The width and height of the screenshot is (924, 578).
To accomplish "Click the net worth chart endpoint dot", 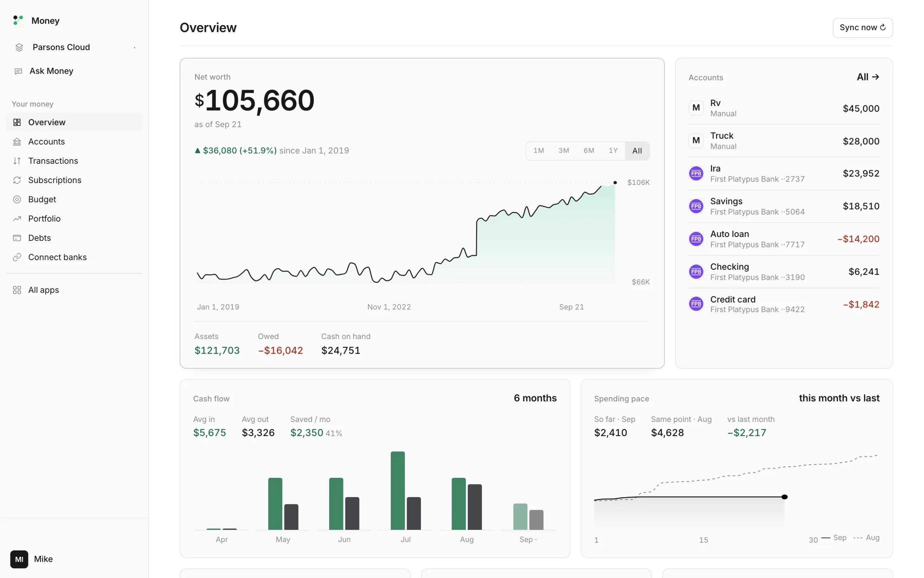I will click(x=615, y=183).
